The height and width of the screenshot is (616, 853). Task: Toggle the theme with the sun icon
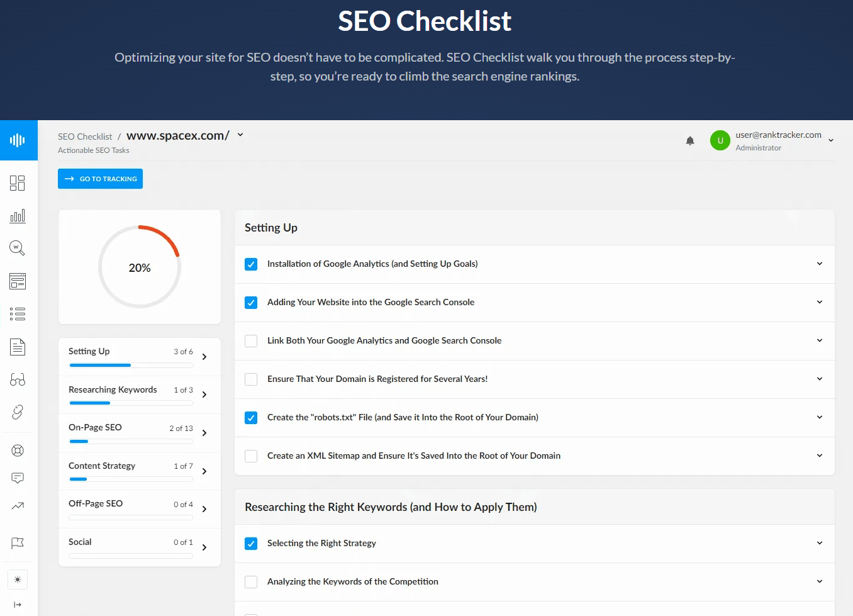pyautogui.click(x=17, y=580)
